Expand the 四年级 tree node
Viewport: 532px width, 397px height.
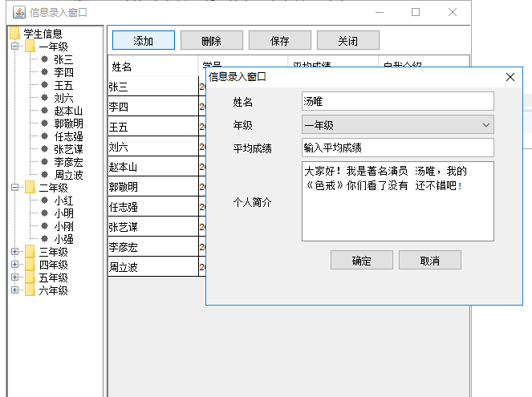point(14,265)
